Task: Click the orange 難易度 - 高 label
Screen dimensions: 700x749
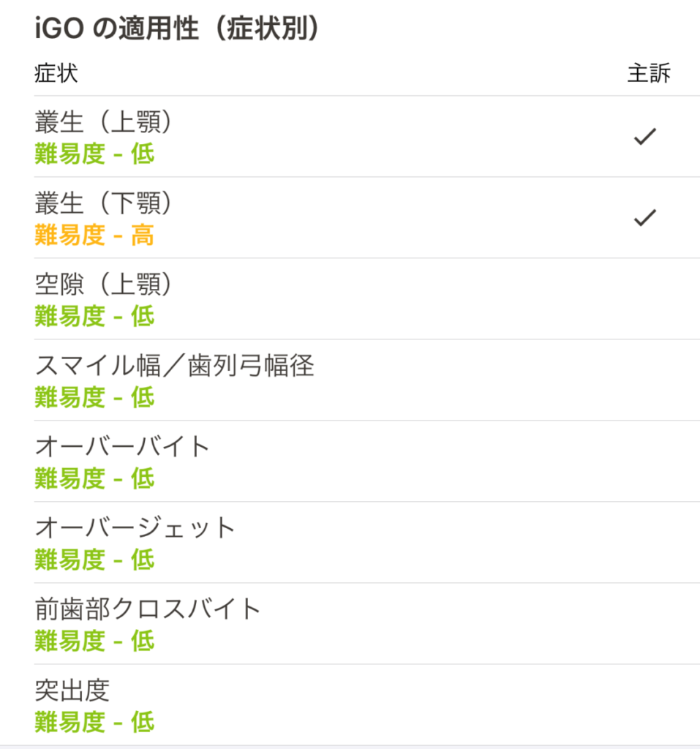Action: 94,235
